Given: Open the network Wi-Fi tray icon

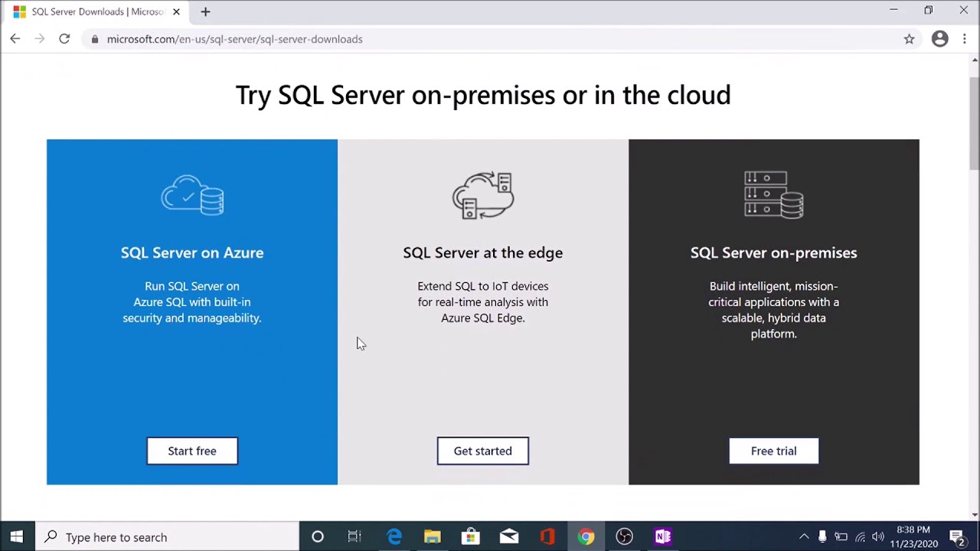Looking at the screenshot, I should (x=860, y=536).
